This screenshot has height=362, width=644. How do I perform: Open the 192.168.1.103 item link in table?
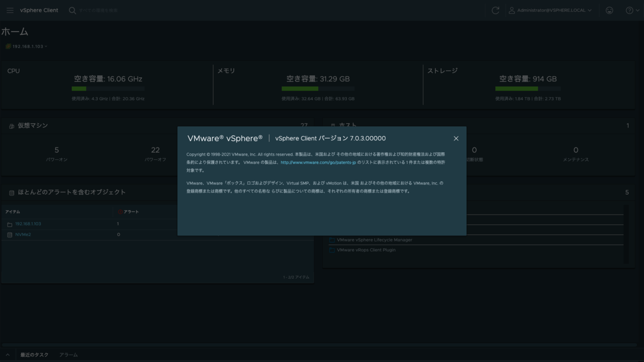point(28,224)
